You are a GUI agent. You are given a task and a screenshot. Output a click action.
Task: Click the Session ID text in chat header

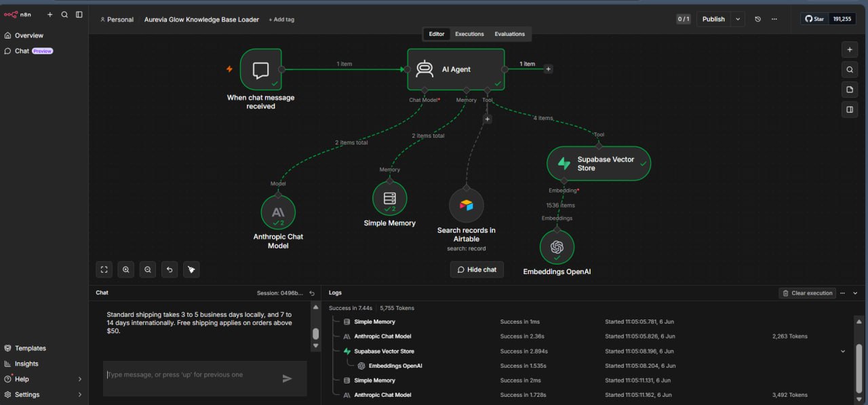coord(280,293)
